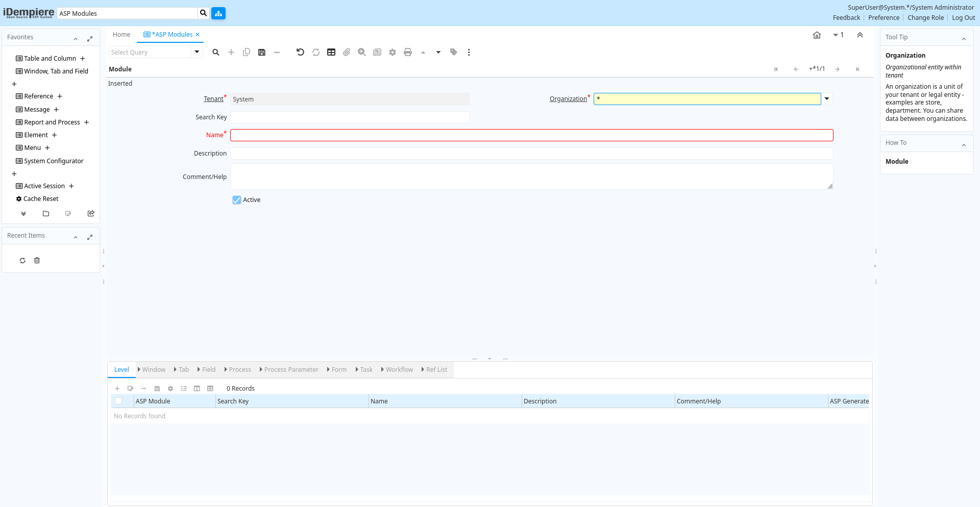This screenshot has height=507, width=980.
Task: Click the trash icon in Recent Items
Action: (x=37, y=261)
